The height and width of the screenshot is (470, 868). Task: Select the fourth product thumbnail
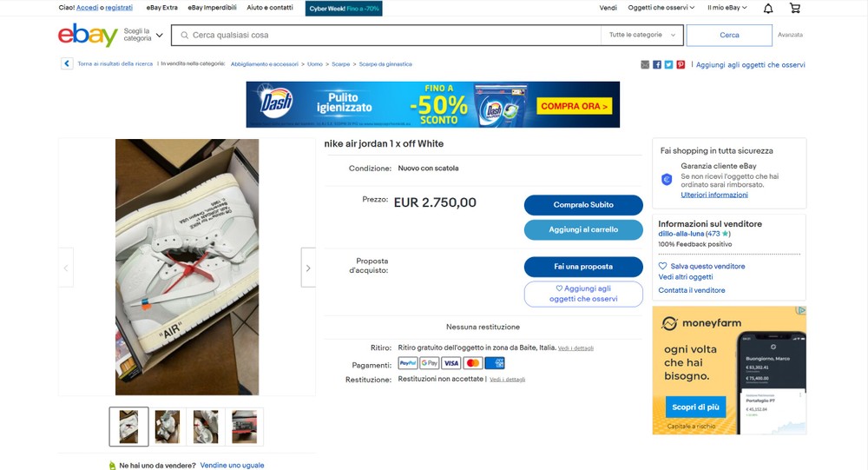(244, 427)
